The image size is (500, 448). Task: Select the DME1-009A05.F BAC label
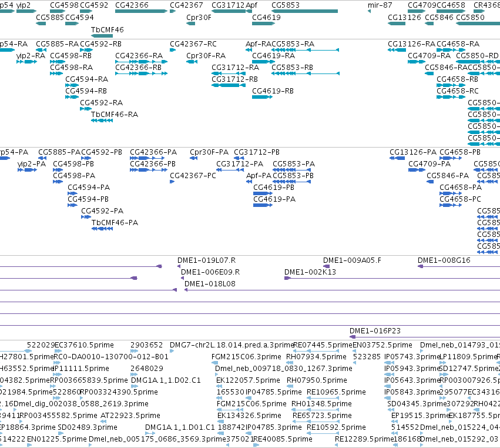pyautogui.click(x=352, y=260)
